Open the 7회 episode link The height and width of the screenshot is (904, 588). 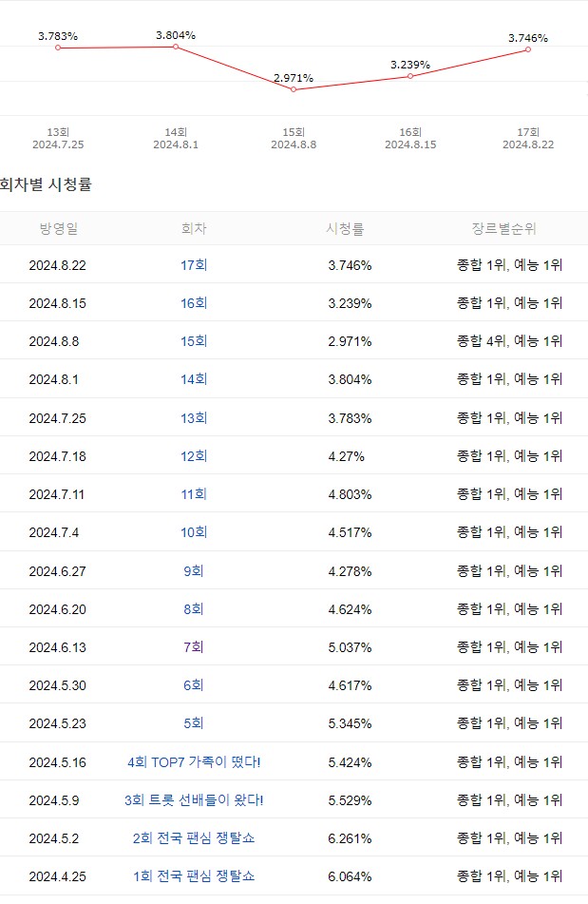[x=194, y=646]
